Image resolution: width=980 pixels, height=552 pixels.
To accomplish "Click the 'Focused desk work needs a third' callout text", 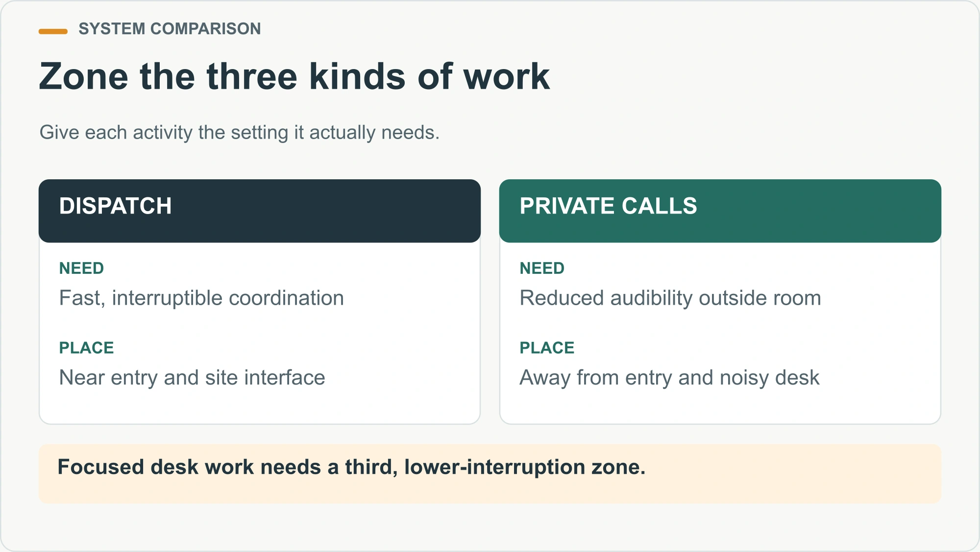I will coord(351,467).
